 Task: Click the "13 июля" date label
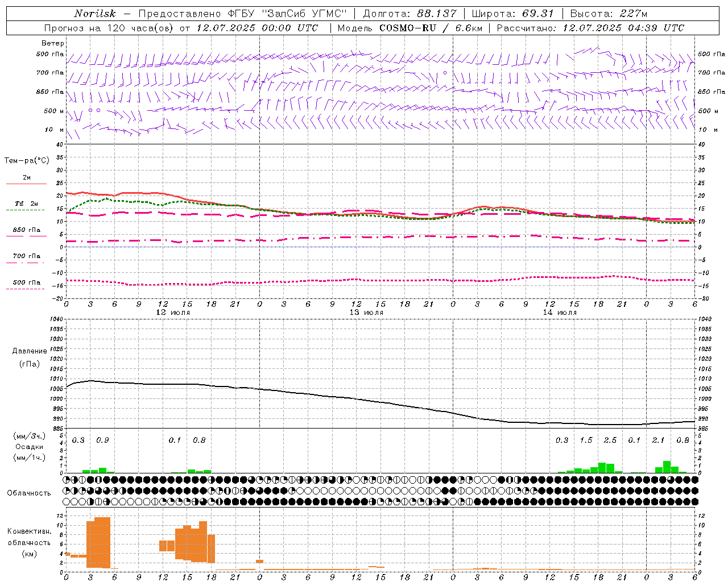pos(366,313)
